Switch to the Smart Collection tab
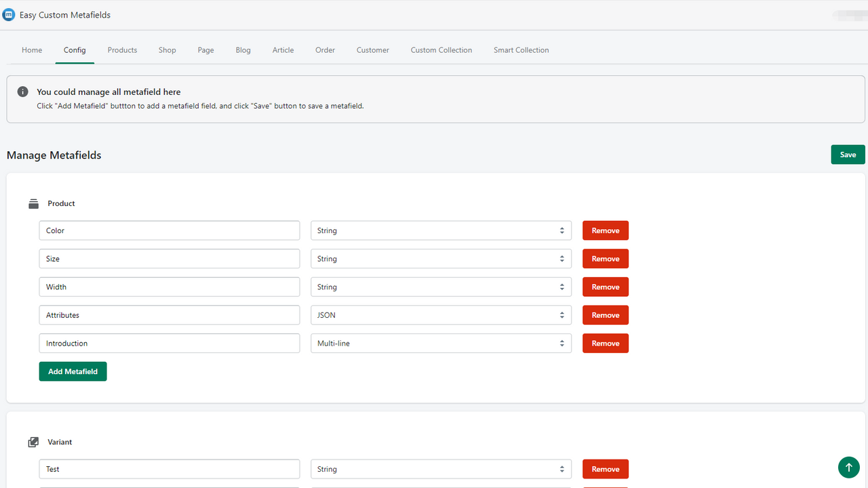868x488 pixels. coord(521,50)
